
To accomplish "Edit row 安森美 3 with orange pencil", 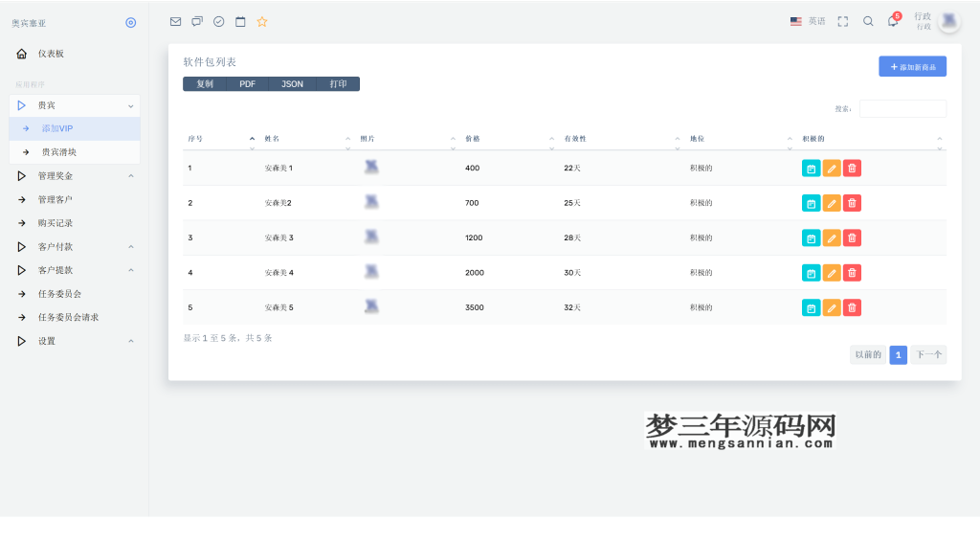I will [x=832, y=238].
